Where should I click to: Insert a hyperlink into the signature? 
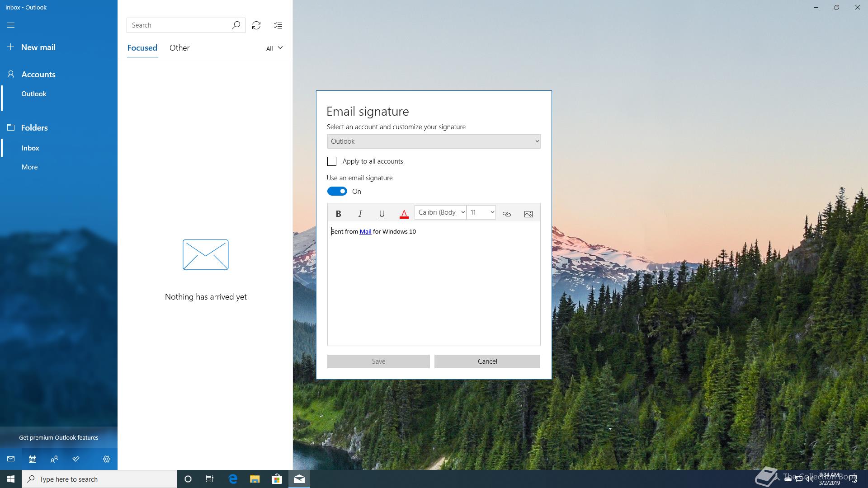pos(506,214)
